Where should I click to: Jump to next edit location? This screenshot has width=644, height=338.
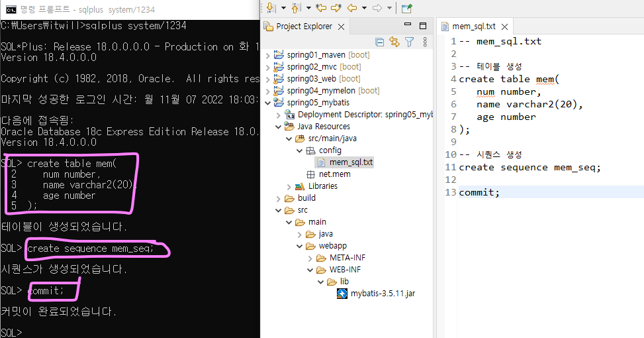(x=336, y=8)
